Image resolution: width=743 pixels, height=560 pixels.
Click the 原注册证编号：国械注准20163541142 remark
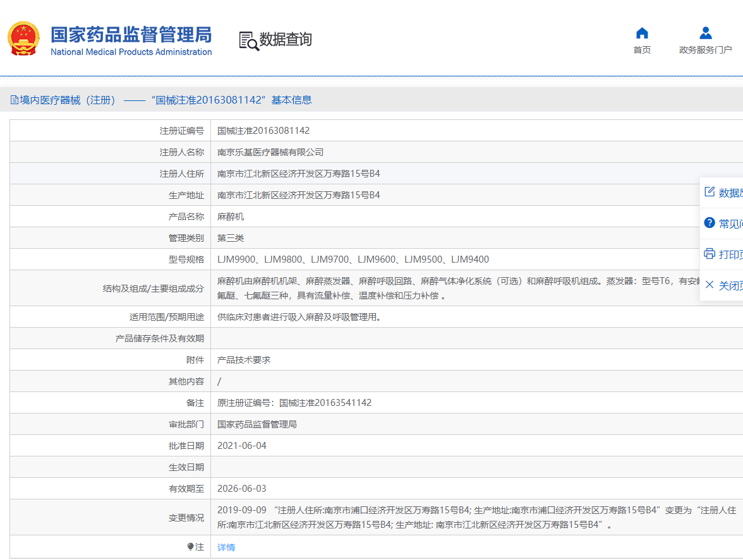(x=294, y=403)
